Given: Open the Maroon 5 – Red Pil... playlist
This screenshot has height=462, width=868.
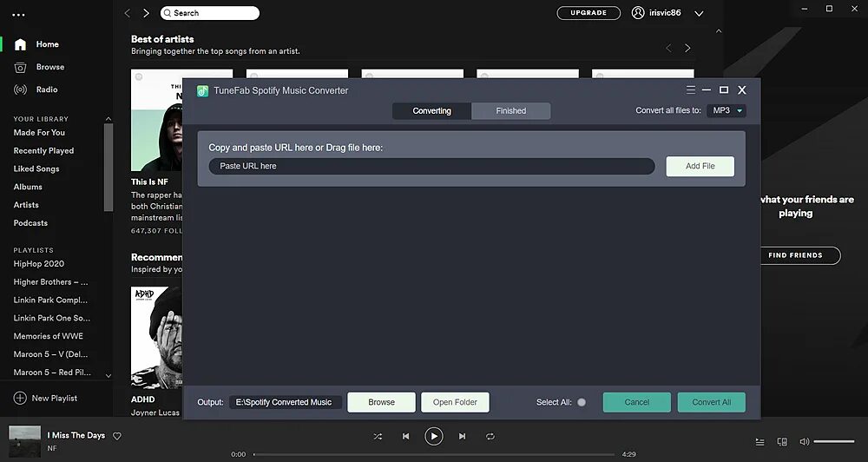Looking at the screenshot, I should point(52,373).
